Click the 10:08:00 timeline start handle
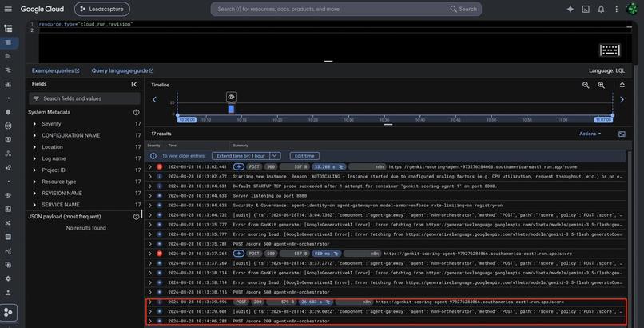This screenshot has height=328, width=644. click(x=187, y=120)
